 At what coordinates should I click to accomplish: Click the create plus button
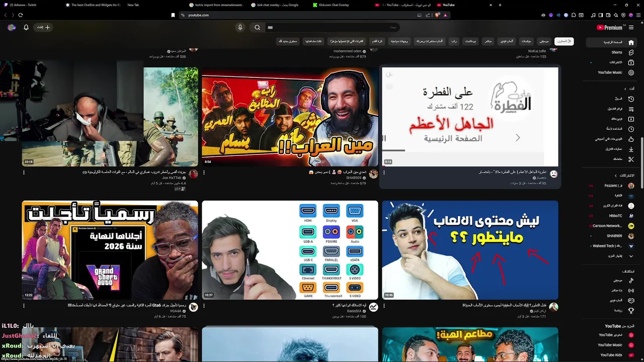pyautogui.click(x=44, y=28)
